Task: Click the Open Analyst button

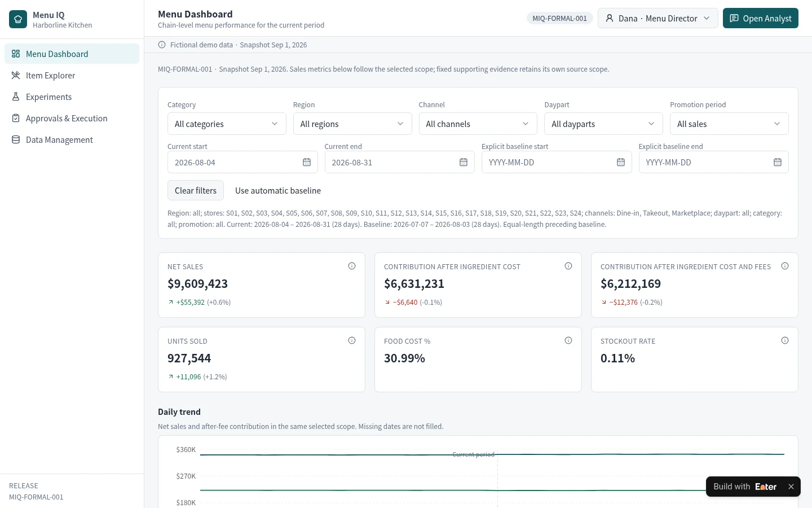Action: click(761, 18)
